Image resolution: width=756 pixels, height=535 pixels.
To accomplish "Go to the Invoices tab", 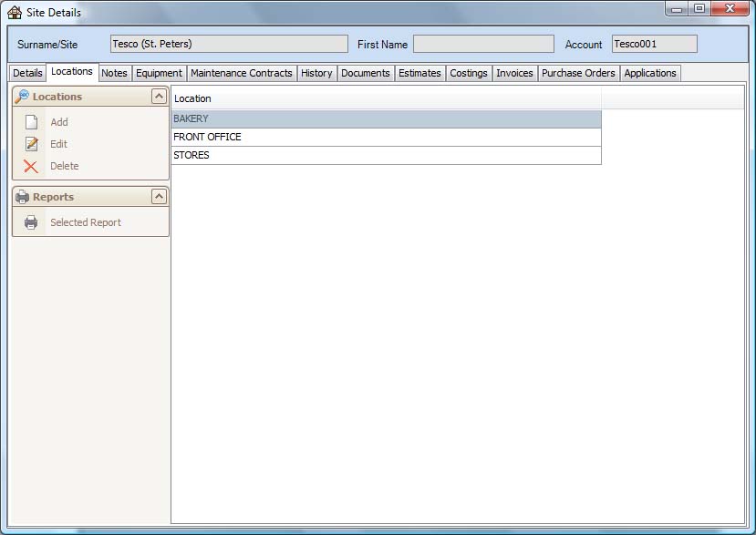I will pyautogui.click(x=514, y=73).
